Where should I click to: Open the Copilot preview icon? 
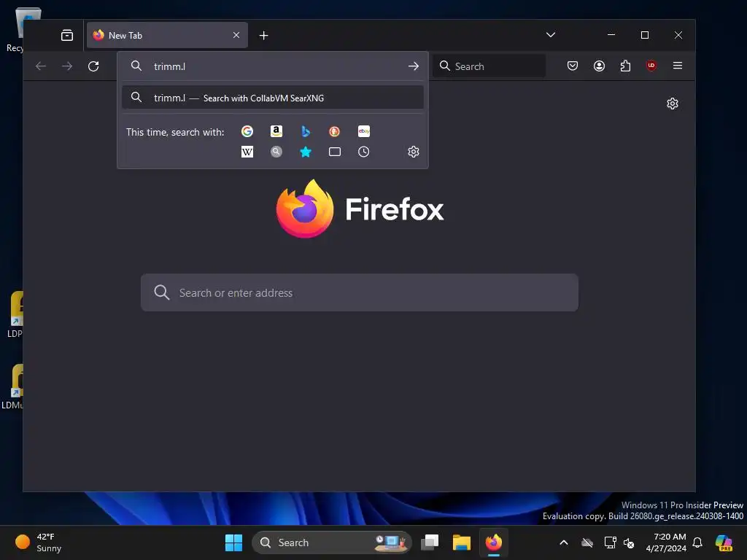(724, 542)
